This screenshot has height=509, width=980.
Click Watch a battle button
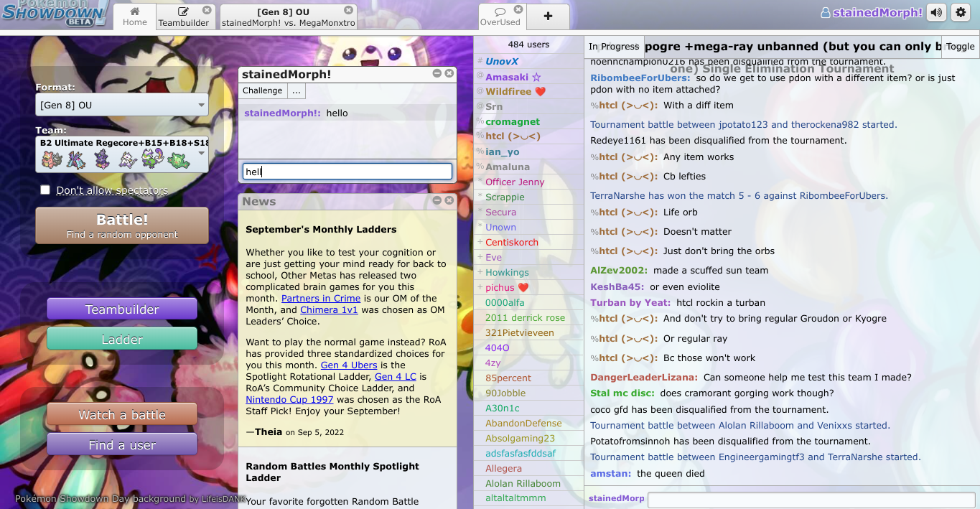122,415
